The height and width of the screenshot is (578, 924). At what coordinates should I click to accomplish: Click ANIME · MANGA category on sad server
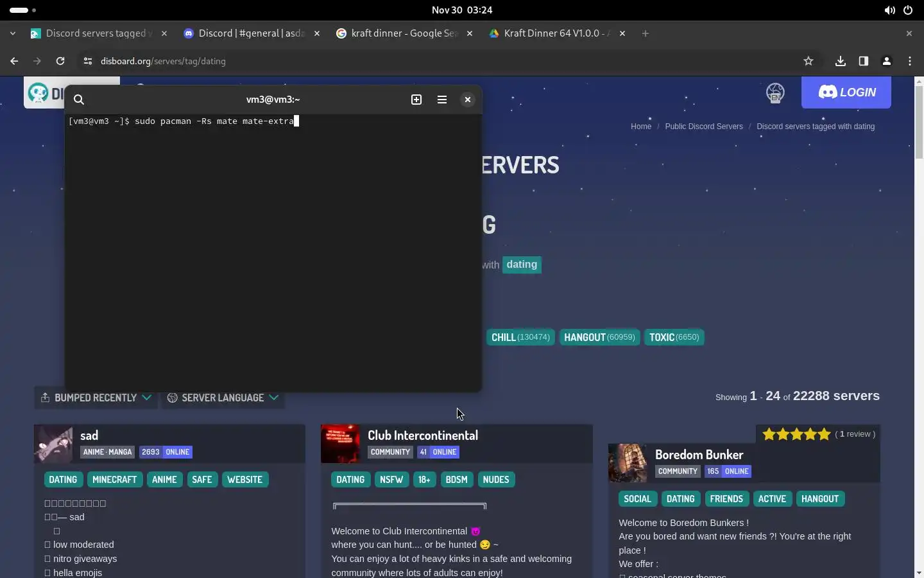tap(108, 452)
